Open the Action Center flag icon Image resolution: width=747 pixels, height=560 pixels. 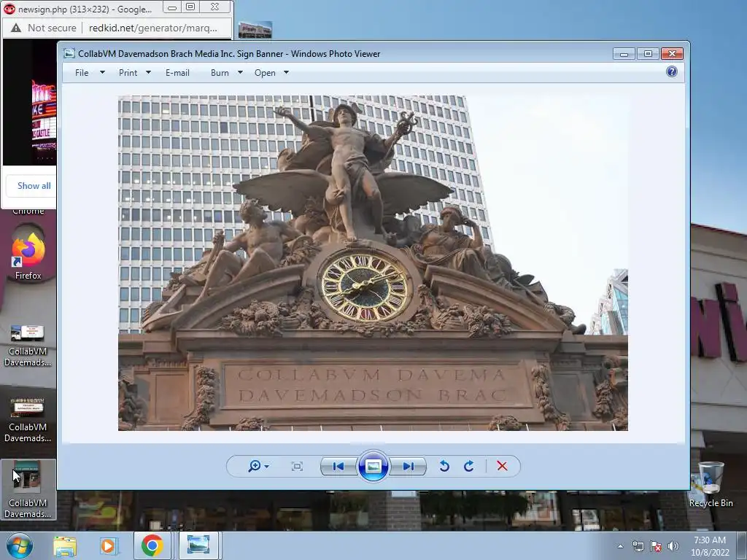(x=656, y=547)
